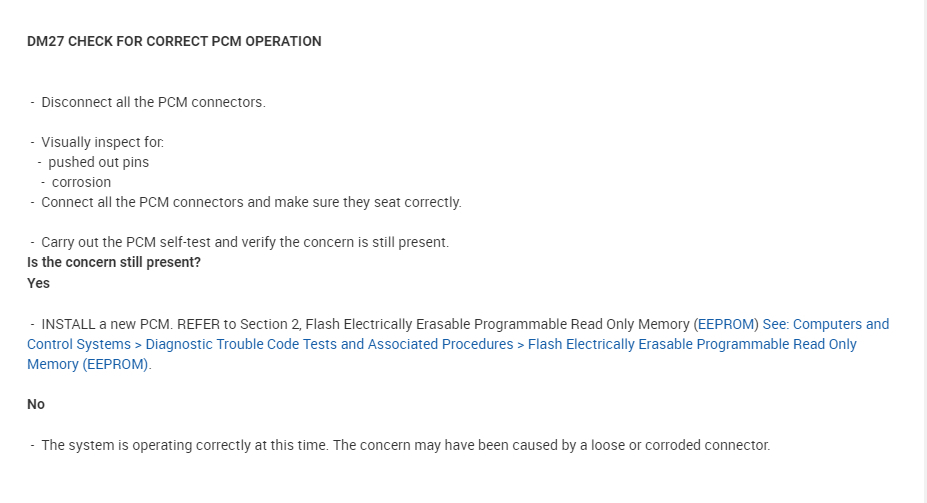Click the bold Yes answer label
This screenshot has height=503, width=927.
point(38,283)
